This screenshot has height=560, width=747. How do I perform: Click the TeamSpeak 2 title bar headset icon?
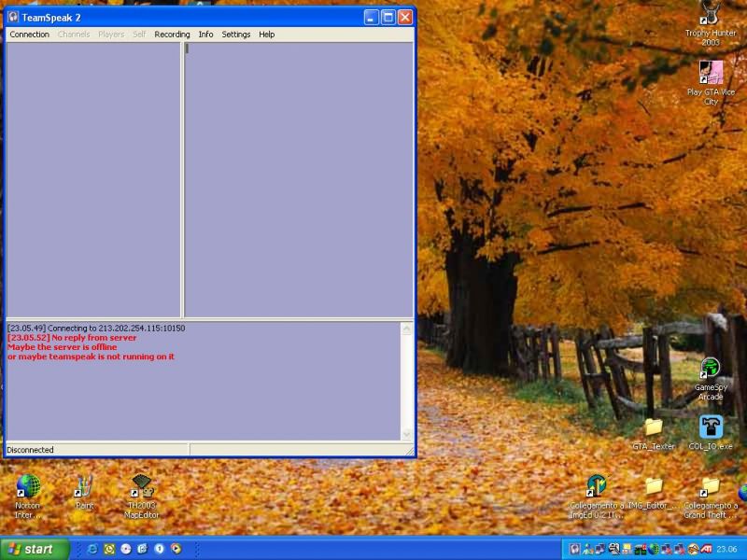point(13,17)
